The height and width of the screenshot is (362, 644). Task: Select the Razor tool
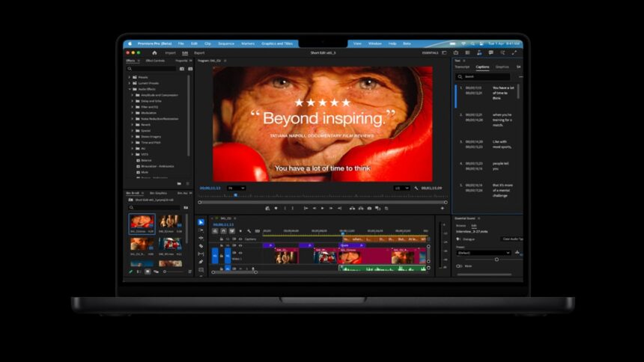[201, 246]
